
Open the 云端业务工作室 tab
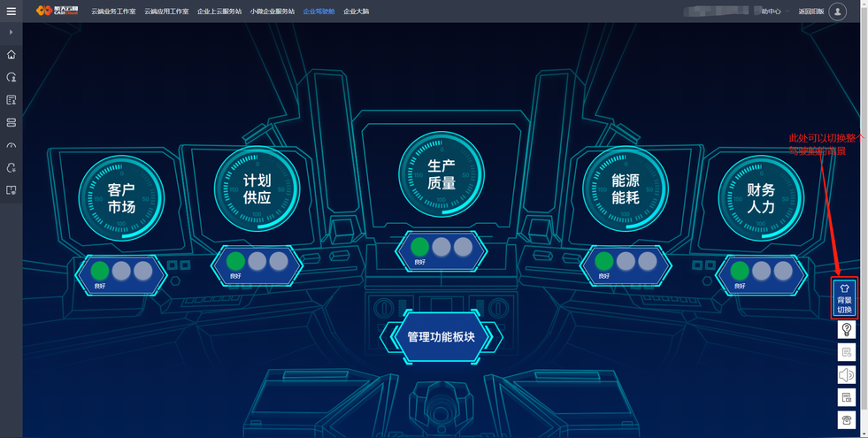(113, 12)
